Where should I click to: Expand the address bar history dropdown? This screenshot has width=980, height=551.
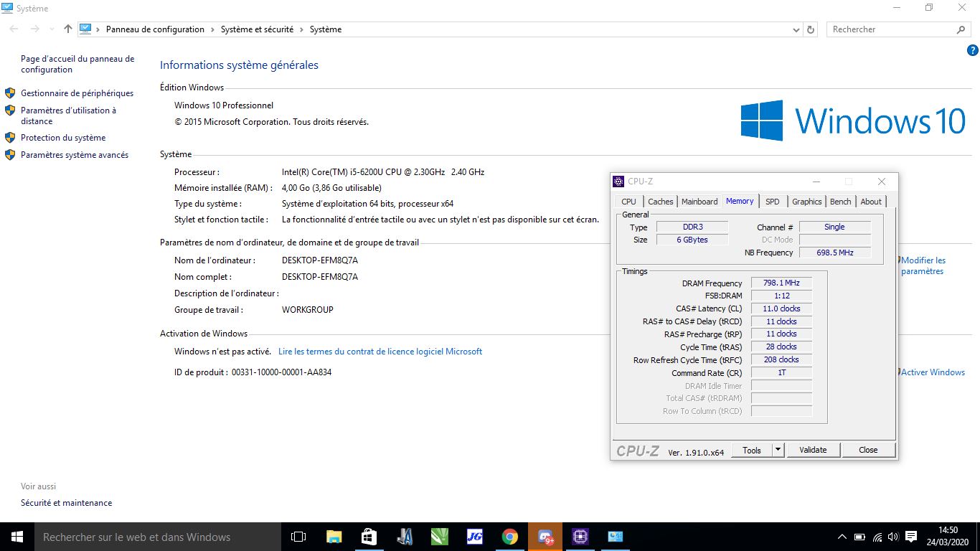[x=796, y=29]
